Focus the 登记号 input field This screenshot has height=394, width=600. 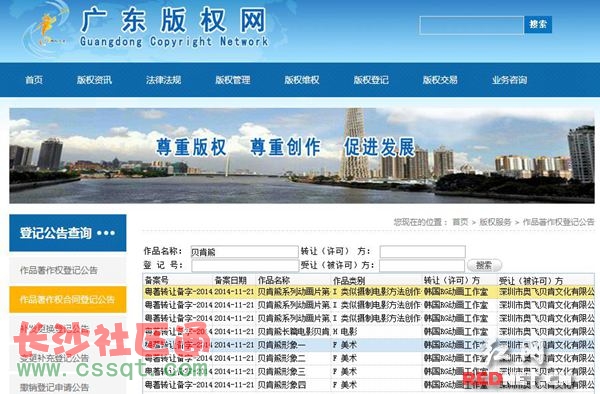pos(245,265)
